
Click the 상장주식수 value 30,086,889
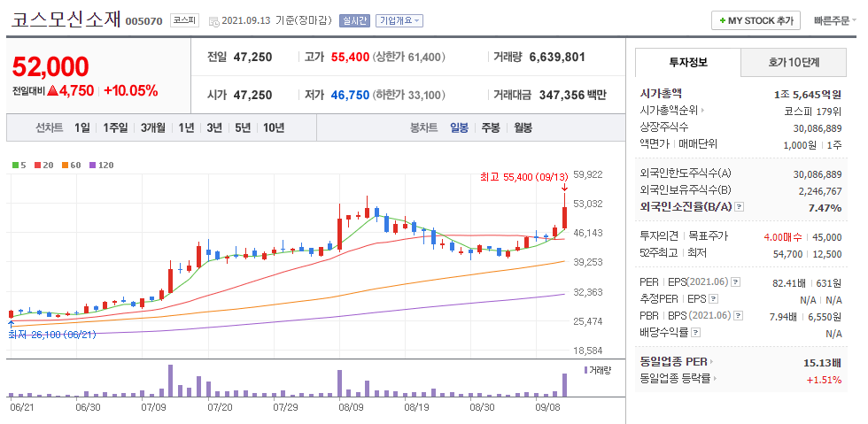[x=817, y=128]
